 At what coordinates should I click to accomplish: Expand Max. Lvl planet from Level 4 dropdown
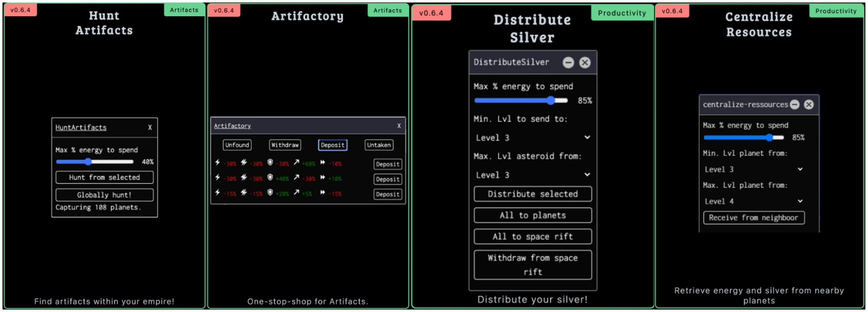coord(753,201)
